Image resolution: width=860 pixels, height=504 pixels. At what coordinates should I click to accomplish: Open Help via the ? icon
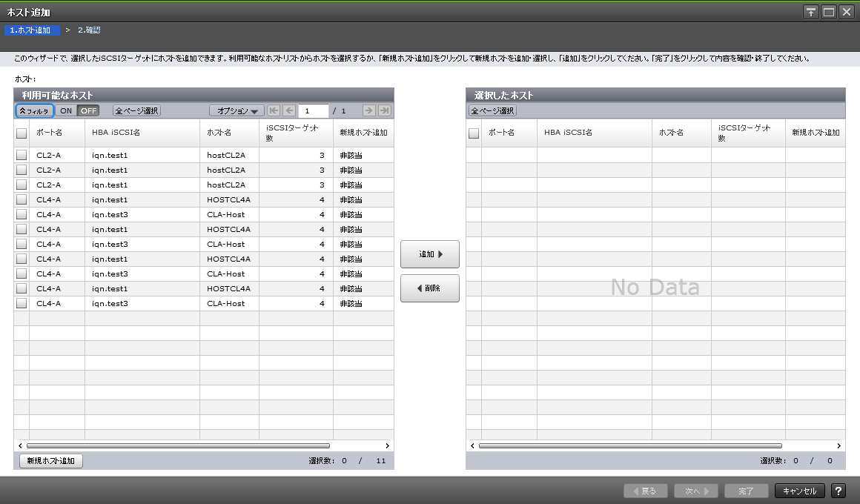pos(838,490)
